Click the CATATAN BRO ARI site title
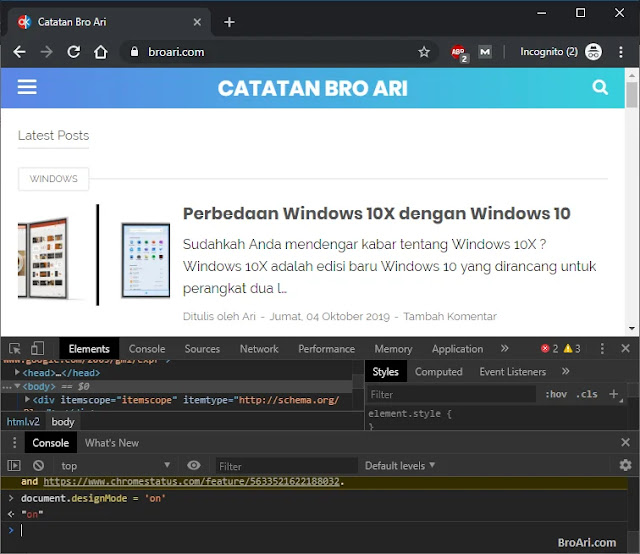The height and width of the screenshot is (554, 640). (313, 88)
